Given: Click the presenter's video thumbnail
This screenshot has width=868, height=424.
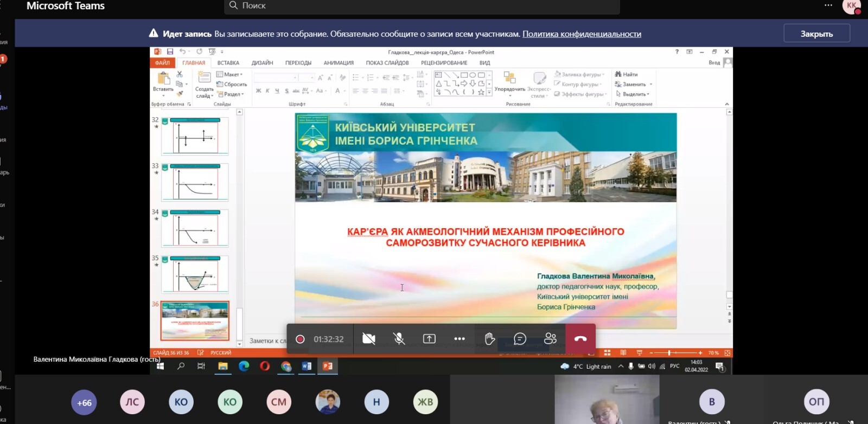Looking at the screenshot, I should pos(607,400).
